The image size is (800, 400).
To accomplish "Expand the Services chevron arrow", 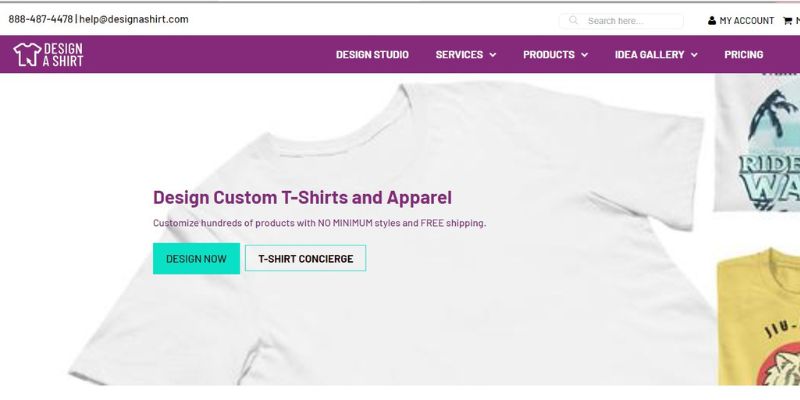I will coord(493,55).
